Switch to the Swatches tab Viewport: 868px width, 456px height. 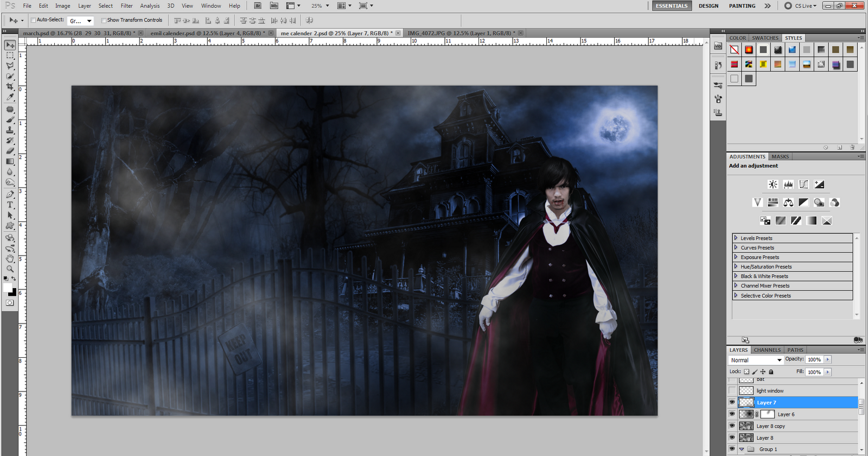pyautogui.click(x=765, y=38)
